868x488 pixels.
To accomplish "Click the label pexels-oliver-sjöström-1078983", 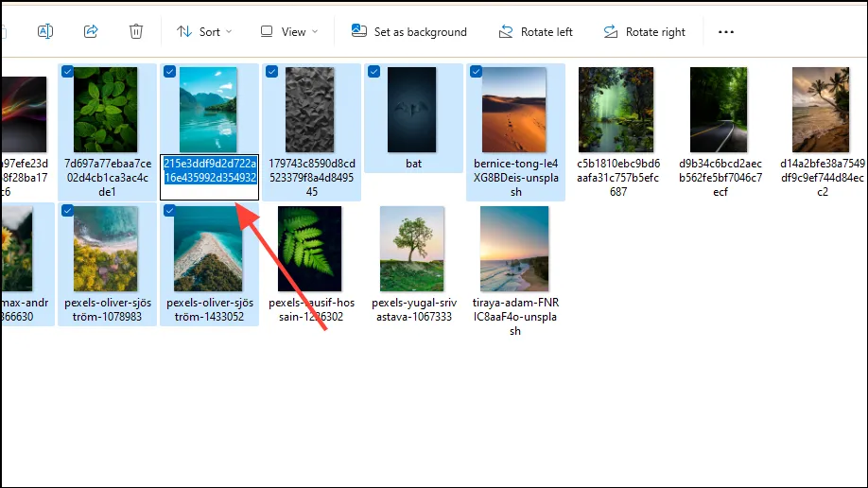I will [108, 309].
